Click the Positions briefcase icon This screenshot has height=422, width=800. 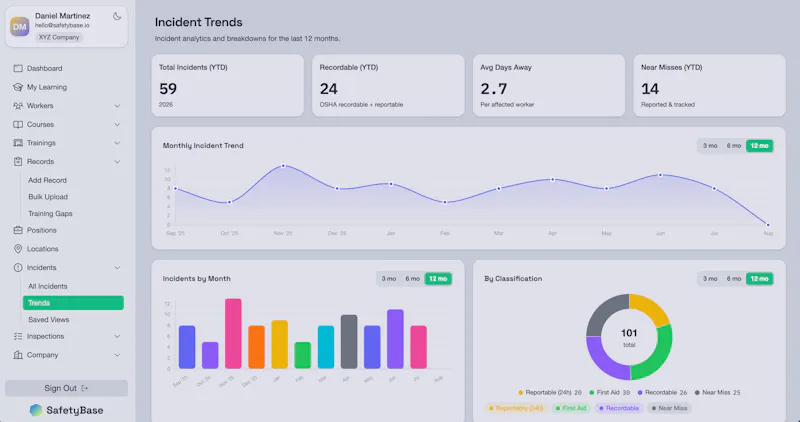pyautogui.click(x=18, y=230)
